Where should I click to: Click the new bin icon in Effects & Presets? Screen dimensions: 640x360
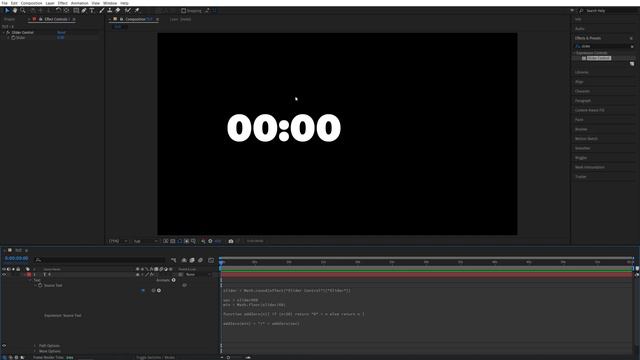632,64
